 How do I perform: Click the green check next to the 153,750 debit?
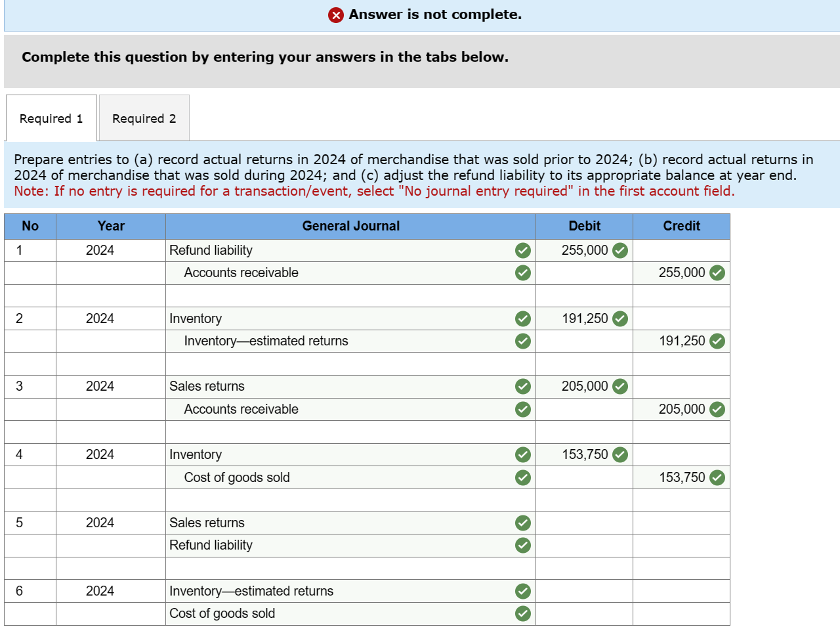point(620,454)
